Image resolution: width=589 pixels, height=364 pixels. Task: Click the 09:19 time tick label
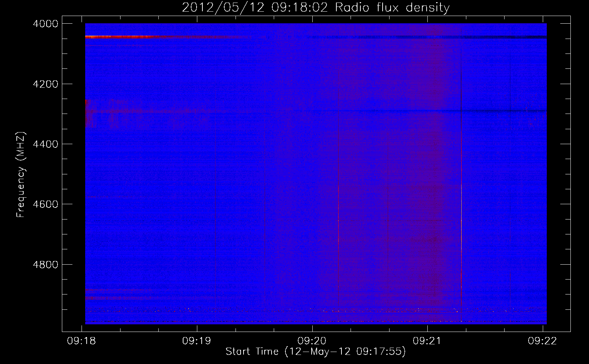pos(197,341)
